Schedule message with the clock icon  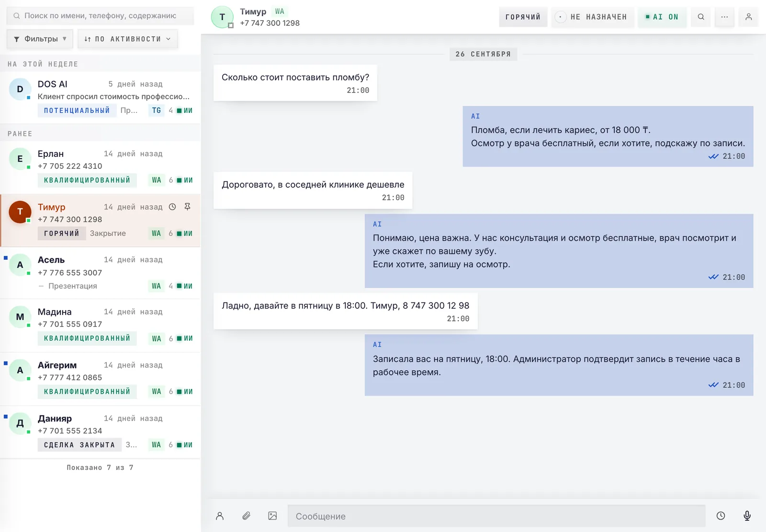[x=721, y=516]
